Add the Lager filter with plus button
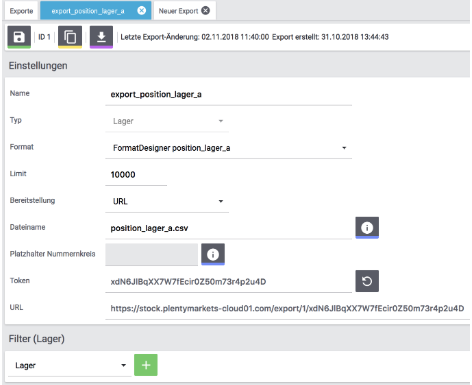Image resolution: width=472 pixels, height=385 pixels. [146, 365]
